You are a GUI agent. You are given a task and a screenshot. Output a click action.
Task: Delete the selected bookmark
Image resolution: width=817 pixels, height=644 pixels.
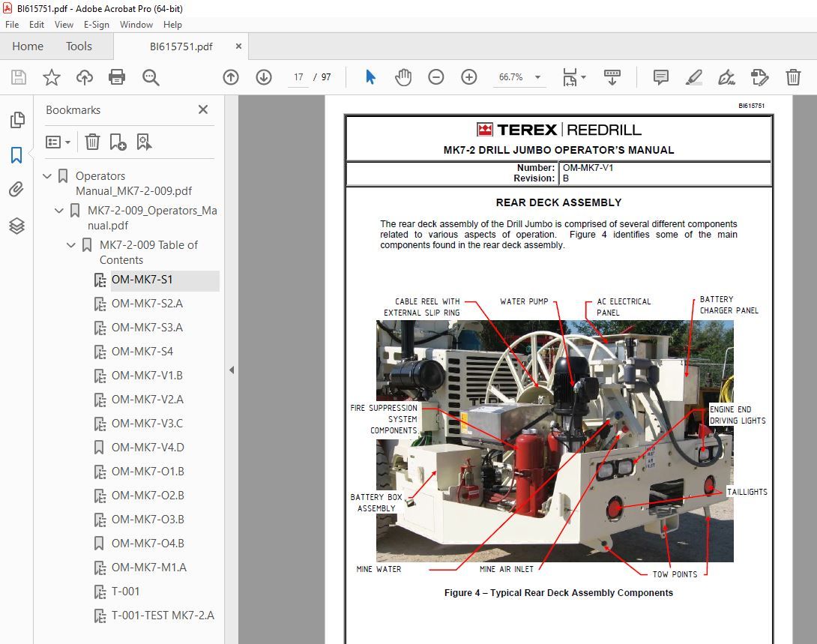(91, 142)
